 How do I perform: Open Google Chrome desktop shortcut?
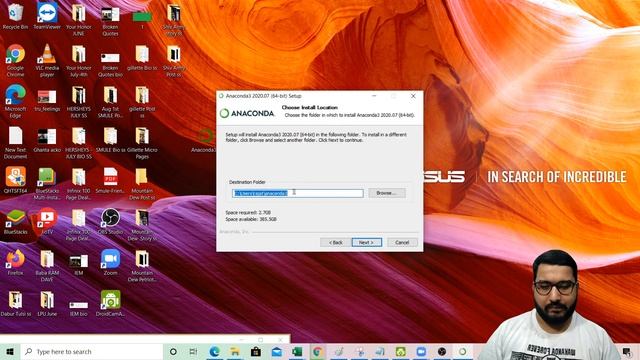tap(15, 60)
